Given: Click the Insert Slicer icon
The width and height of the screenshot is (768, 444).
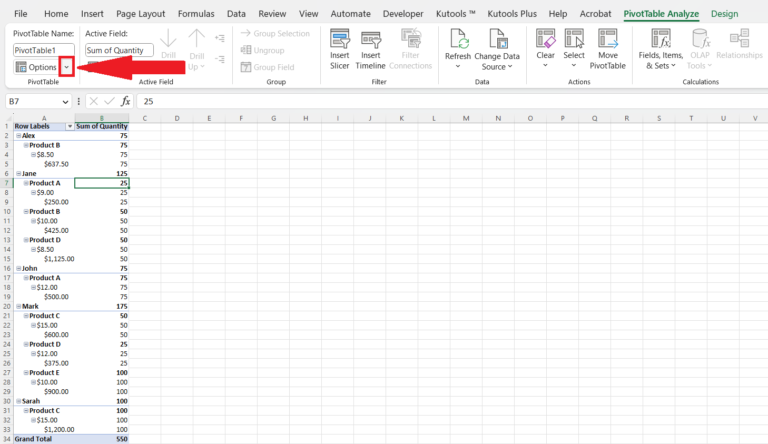Looking at the screenshot, I should point(339,38).
